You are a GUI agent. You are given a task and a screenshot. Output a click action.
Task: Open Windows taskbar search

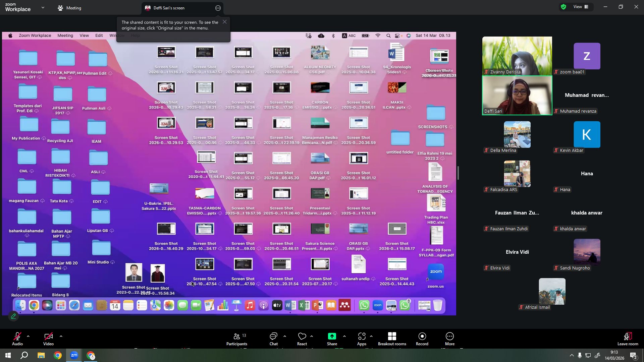(24, 355)
